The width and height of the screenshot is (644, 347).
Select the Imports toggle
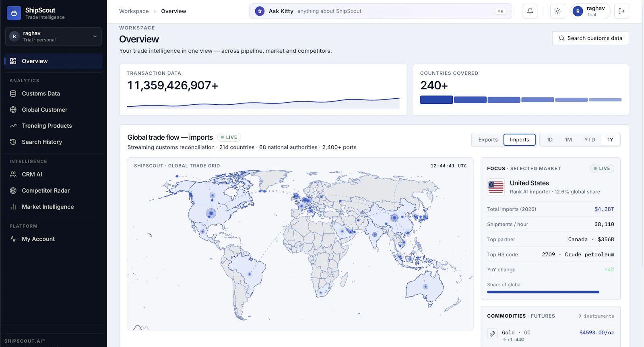520,140
